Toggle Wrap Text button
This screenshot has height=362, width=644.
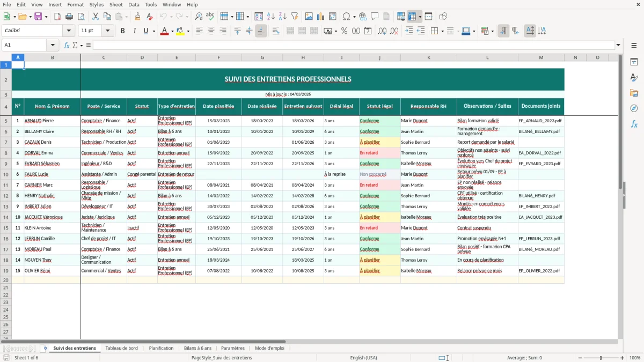[x=276, y=31]
